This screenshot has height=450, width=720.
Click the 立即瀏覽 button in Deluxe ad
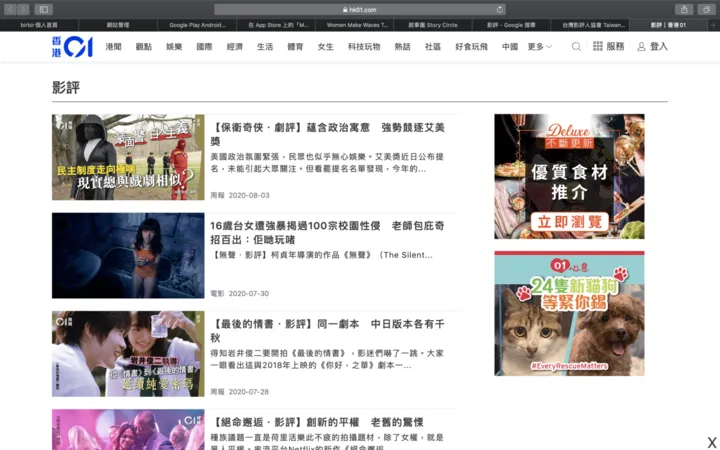[569, 221]
